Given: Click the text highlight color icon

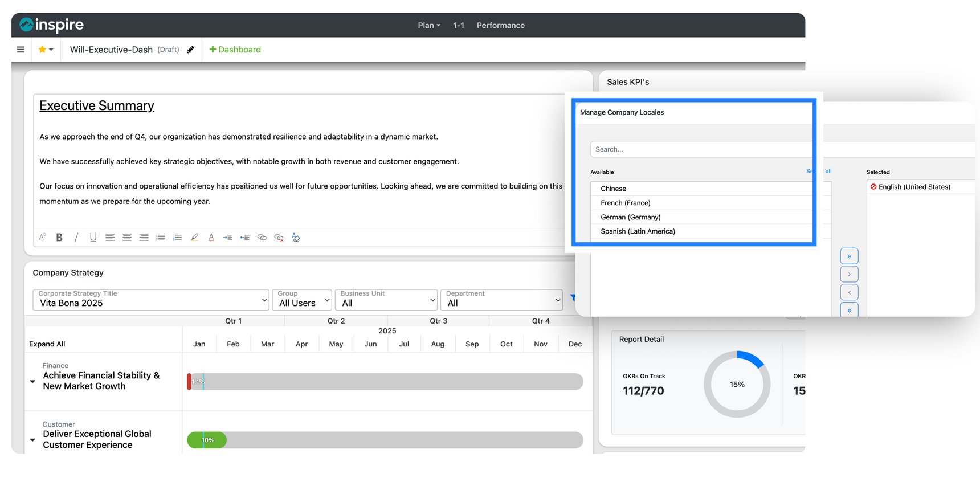Looking at the screenshot, I should [x=194, y=238].
